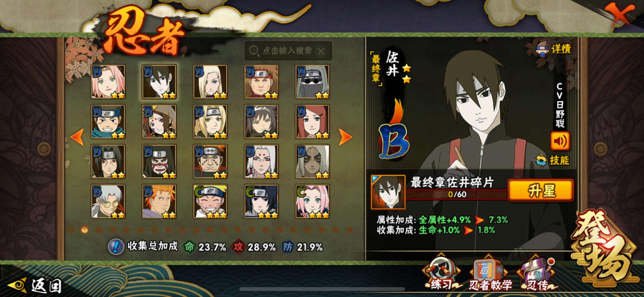644x297 pixels.
Task: Tap the 最终章佐井碎片 fragment icon
Action: (x=388, y=192)
